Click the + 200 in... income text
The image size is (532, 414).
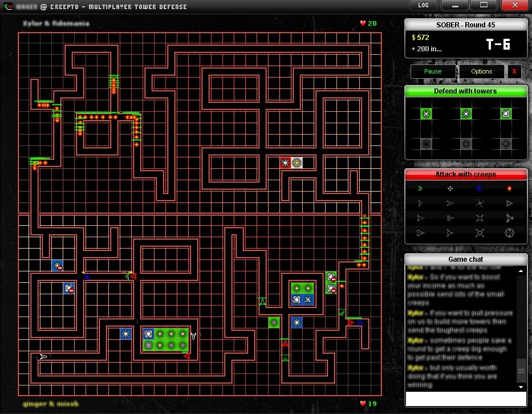pyautogui.click(x=427, y=49)
